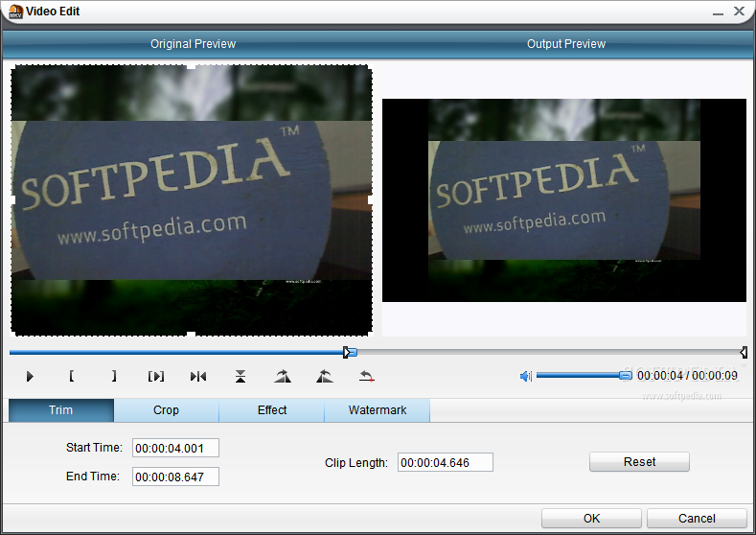Click the Start Time input field
756x535 pixels.
(x=175, y=448)
